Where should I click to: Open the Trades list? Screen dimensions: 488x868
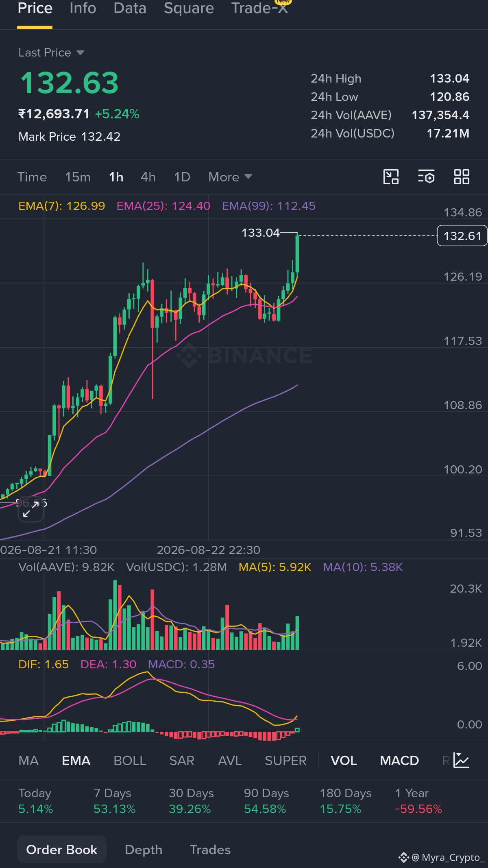[210, 850]
